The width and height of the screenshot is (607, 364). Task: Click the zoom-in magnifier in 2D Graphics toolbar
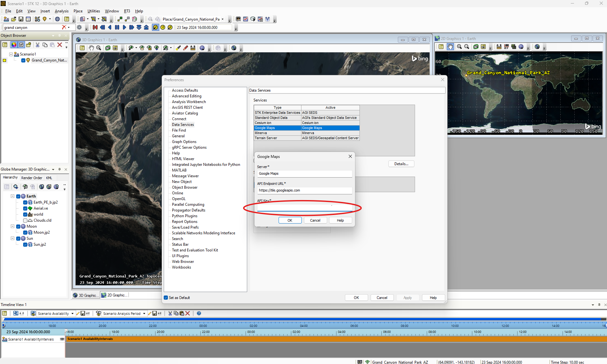(x=459, y=47)
